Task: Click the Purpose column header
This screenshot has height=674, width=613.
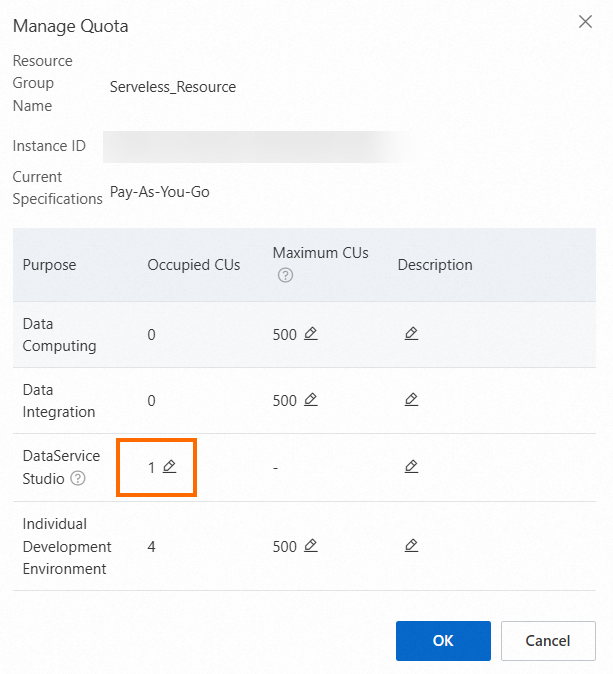Action: pos(49,265)
